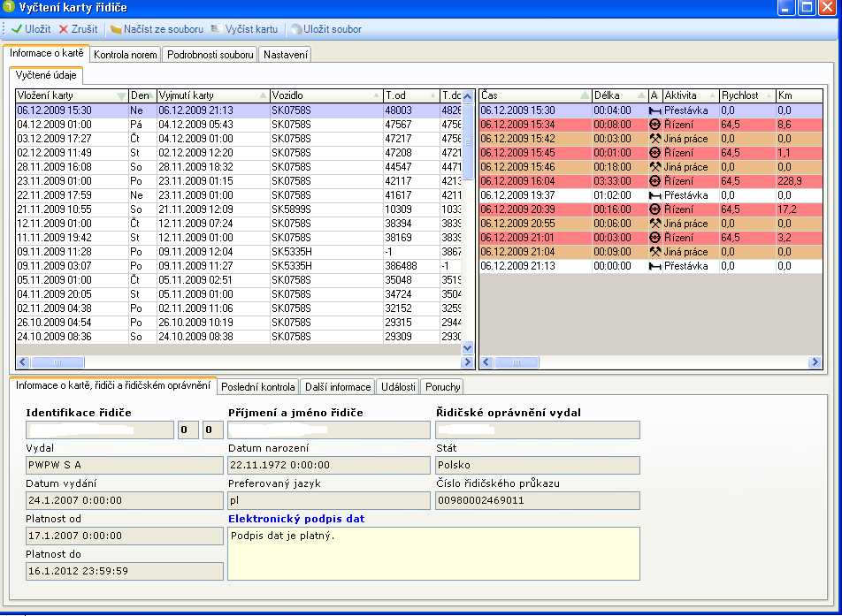Screen dimensions: 842x616
Task: Click the steering wheel icon in the 16:04 Řízení row
Action: point(655,181)
